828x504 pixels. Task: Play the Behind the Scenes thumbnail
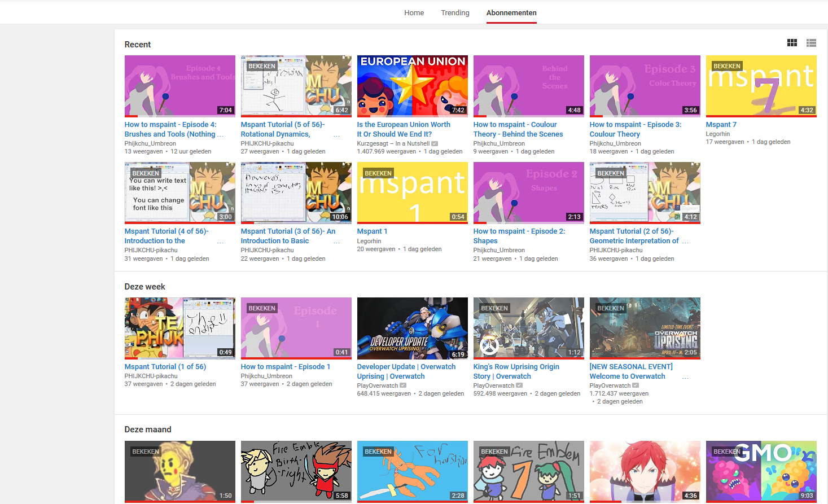click(529, 86)
